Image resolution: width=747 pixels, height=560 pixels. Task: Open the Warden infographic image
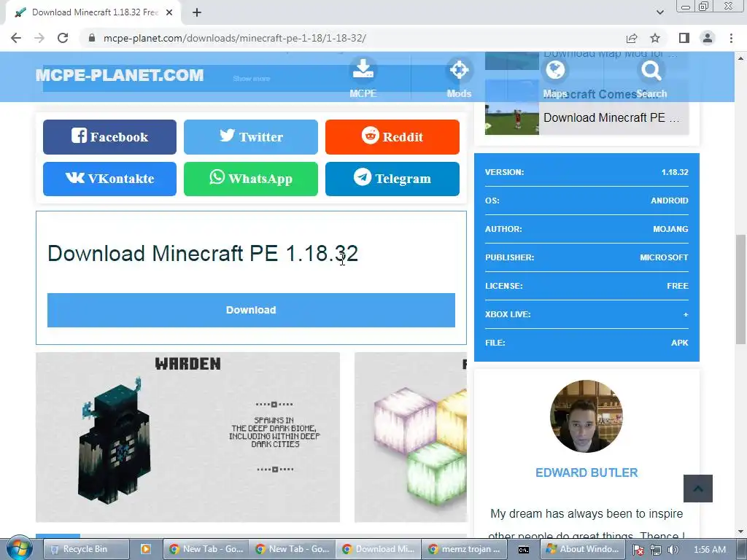(187, 437)
